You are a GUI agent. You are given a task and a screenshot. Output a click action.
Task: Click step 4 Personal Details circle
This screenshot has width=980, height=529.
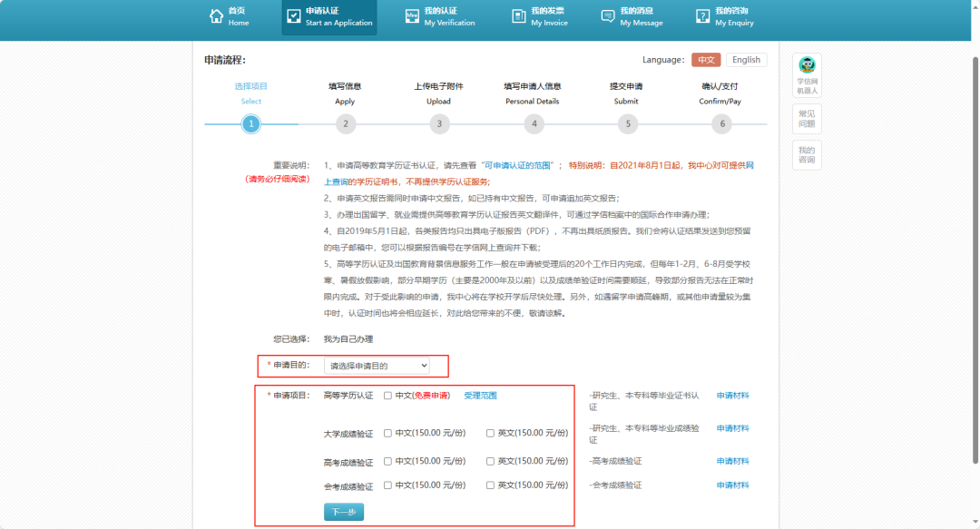pyautogui.click(x=534, y=123)
